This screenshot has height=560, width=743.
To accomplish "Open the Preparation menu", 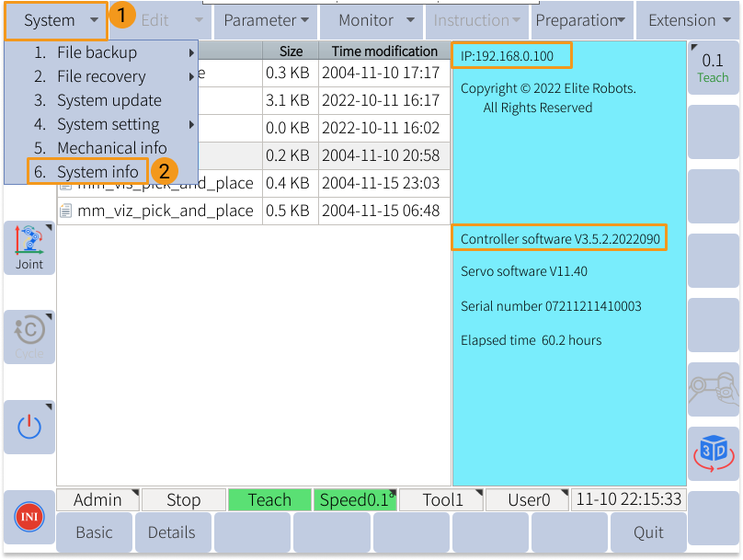I will [x=582, y=21].
